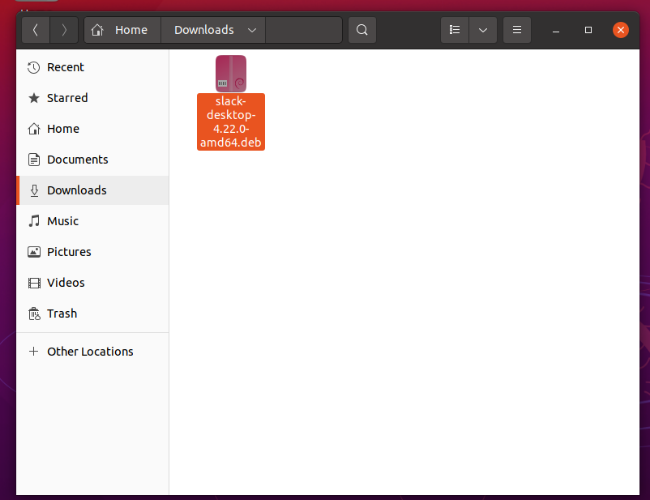This screenshot has height=500, width=650.
Task: Go forward with the right arrow
Action: coord(64,30)
